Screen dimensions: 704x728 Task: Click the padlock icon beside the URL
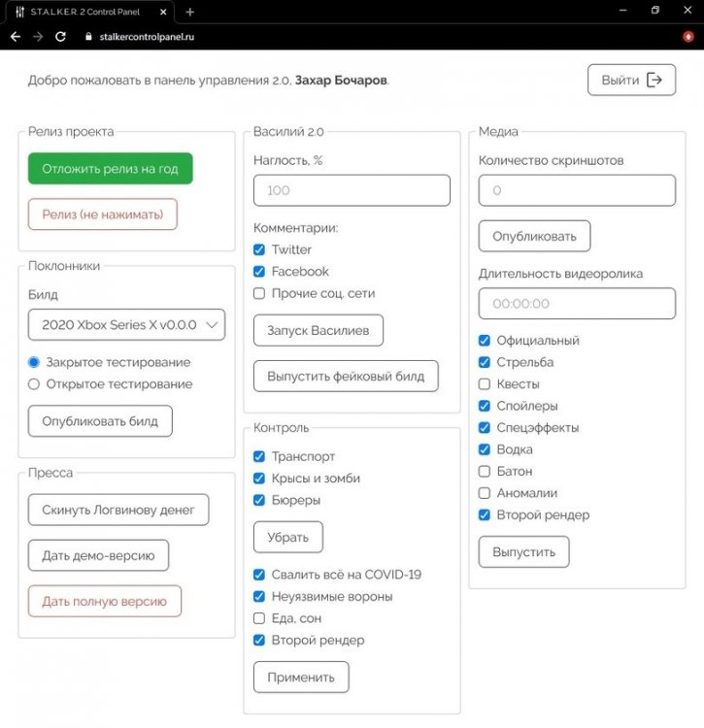87,36
